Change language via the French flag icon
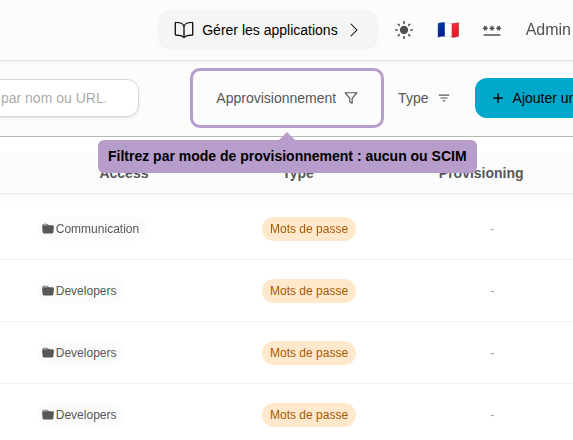 pyautogui.click(x=448, y=30)
